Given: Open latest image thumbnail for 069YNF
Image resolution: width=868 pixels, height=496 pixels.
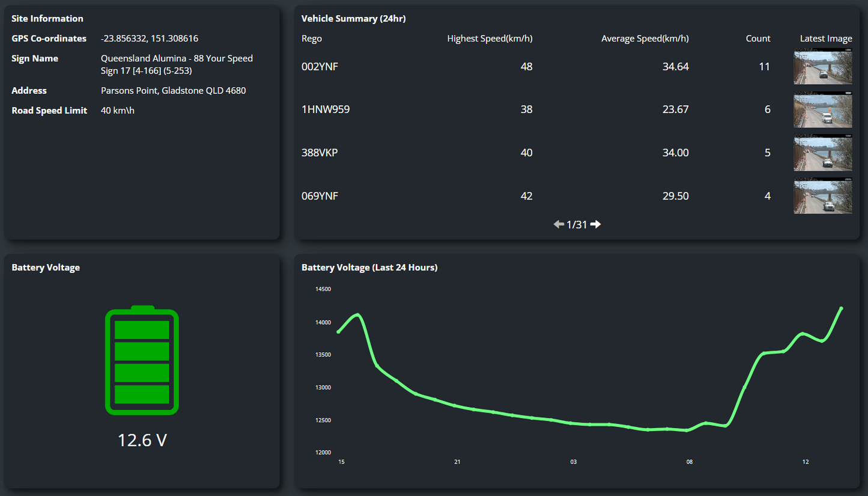Looking at the screenshot, I should 822,197.
